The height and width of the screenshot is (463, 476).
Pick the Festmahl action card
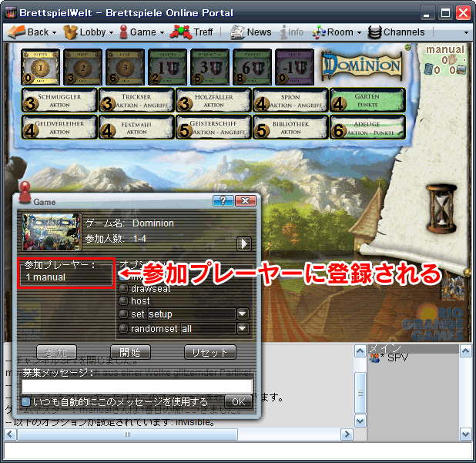(x=136, y=127)
